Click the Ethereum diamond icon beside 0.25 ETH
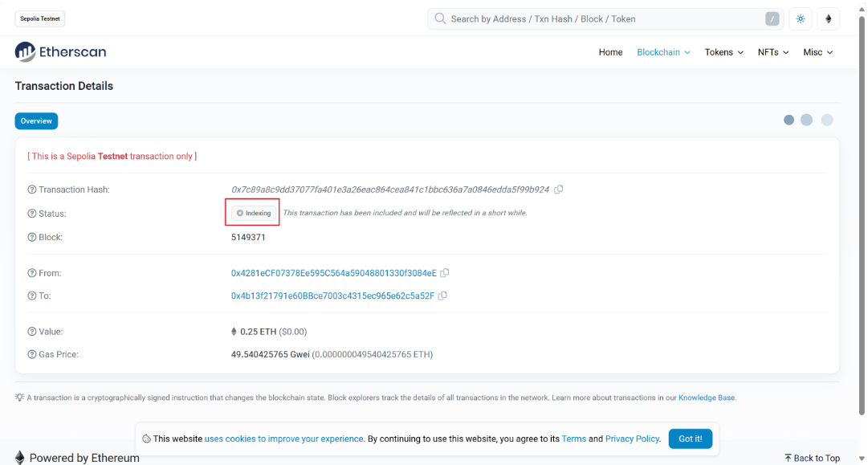Screen dimensions: 868x465 (234, 332)
